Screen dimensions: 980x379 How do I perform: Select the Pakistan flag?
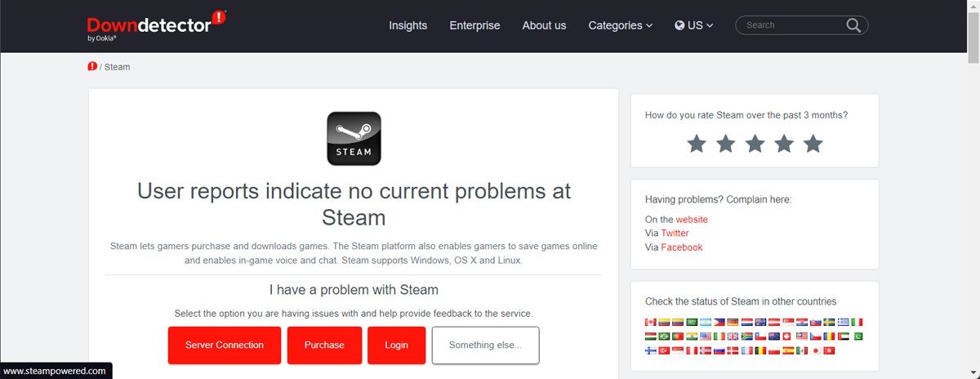(857, 337)
